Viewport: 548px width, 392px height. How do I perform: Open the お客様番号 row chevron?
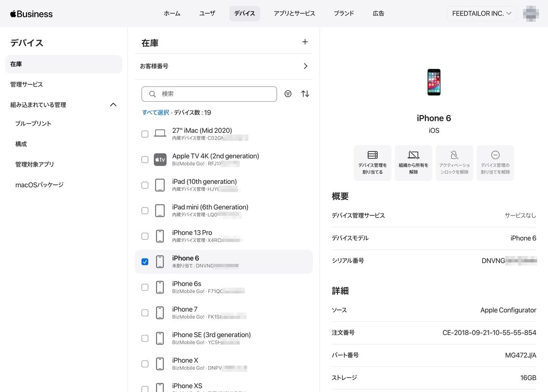click(306, 66)
